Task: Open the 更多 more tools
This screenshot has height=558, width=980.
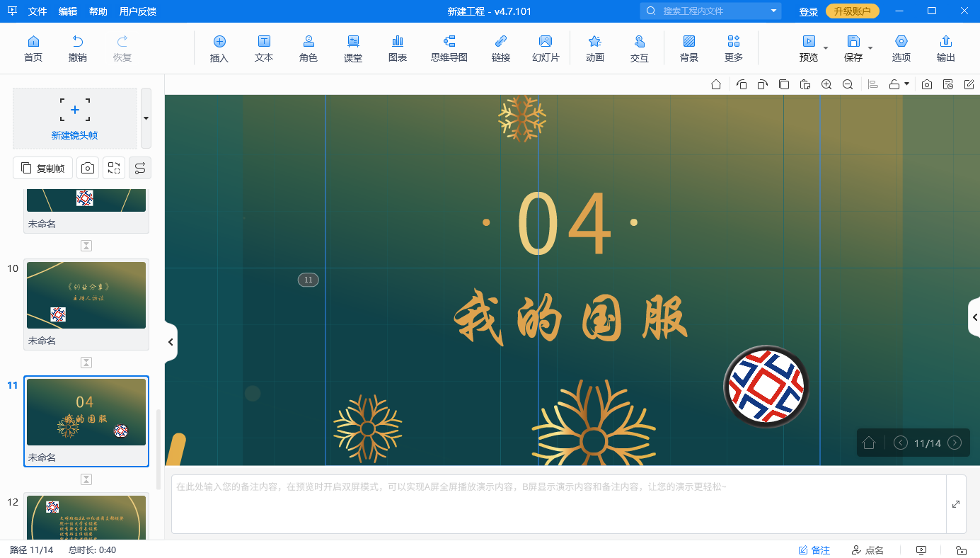Action: [x=734, y=48]
